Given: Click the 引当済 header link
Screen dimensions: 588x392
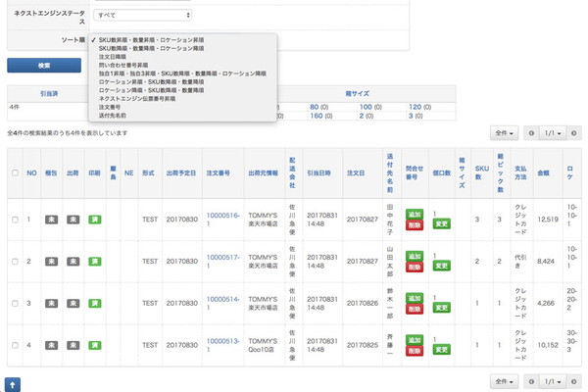Looking at the screenshot, I should pyautogui.click(x=49, y=94).
